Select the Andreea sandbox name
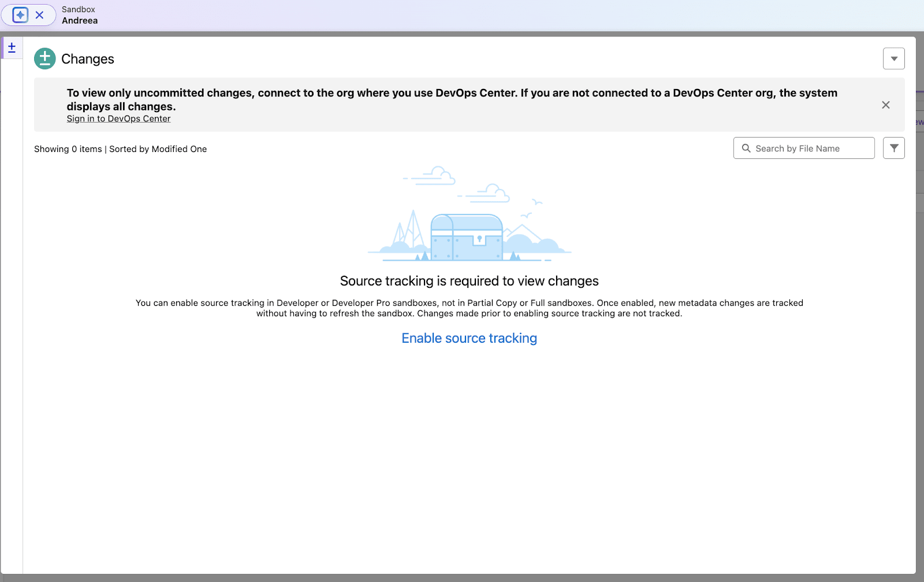Image resolution: width=924 pixels, height=582 pixels. [80, 21]
